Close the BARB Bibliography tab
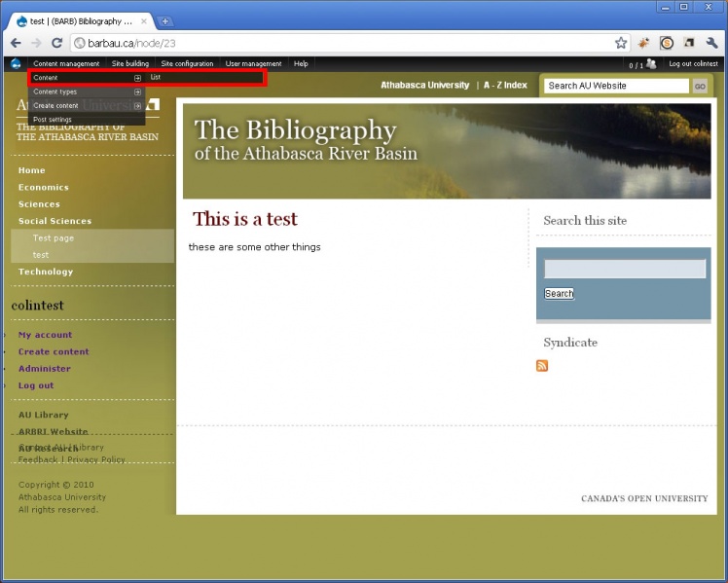 144,21
